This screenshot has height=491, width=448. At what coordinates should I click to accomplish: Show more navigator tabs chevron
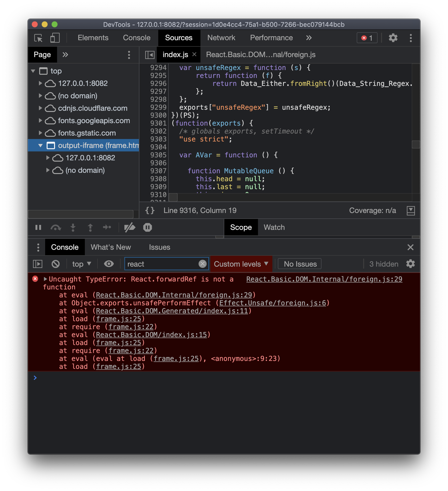pos(65,55)
